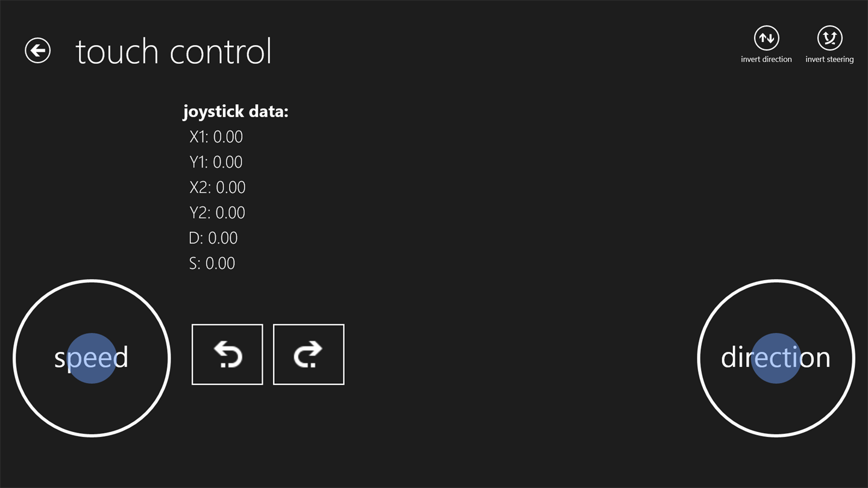Select the 'joystick data:' heading
The height and width of the screenshot is (488, 868).
tap(236, 111)
